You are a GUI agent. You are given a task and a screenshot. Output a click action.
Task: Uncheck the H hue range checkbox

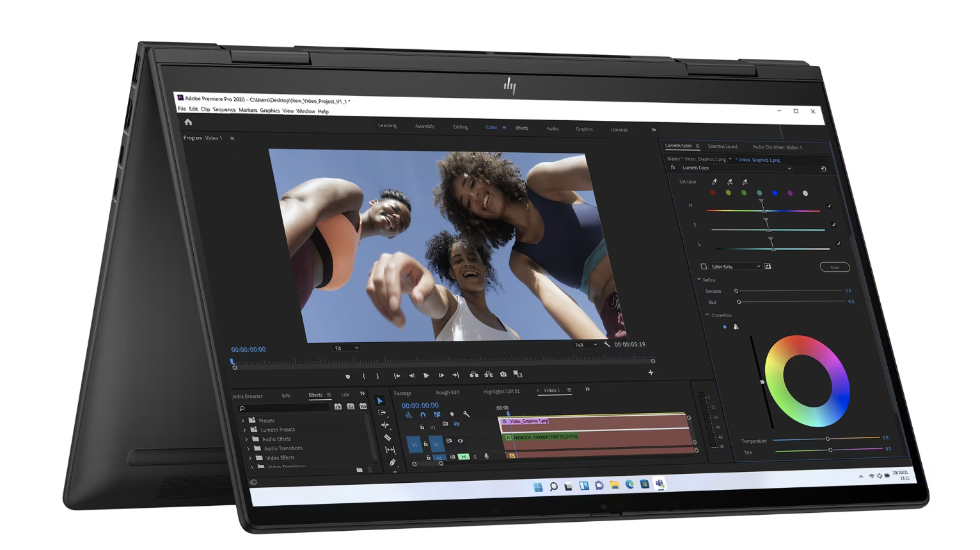pos(829,206)
